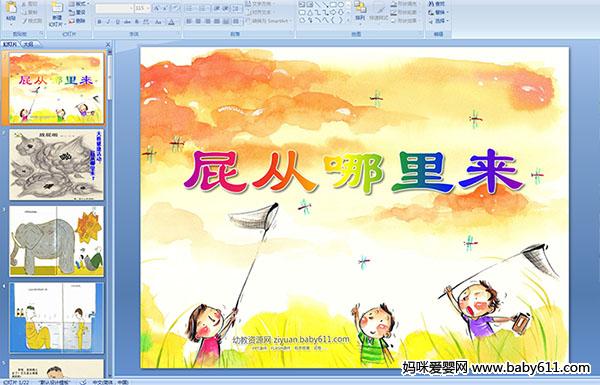Click the Cut scissors icon
Image resolution: width=600 pixels, height=385 pixels.
(24, 4)
